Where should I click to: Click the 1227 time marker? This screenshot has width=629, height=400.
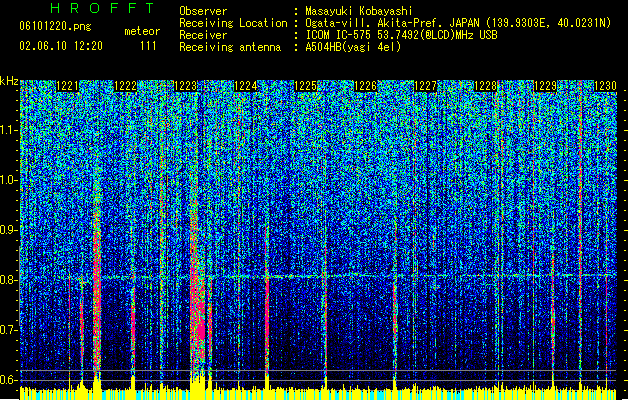click(425, 86)
